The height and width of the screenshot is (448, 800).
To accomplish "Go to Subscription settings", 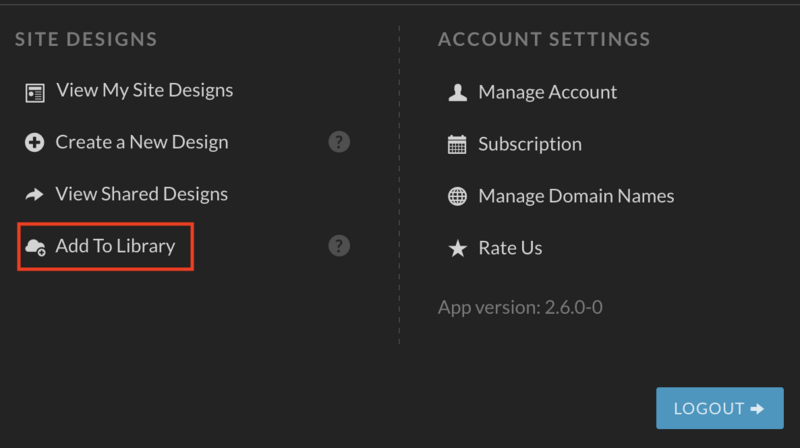I will (x=530, y=144).
